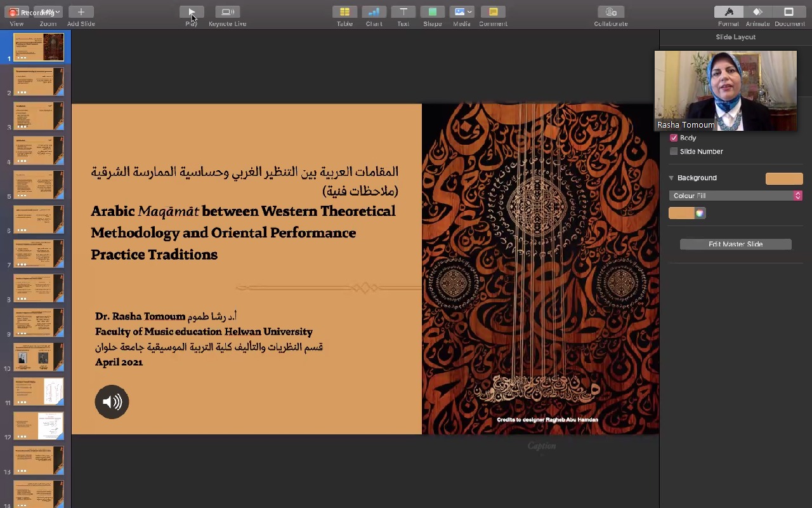Select slide 7 thumbnail in navigator
Image resolution: width=812 pixels, height=508 pixels.
tap(39, 253)
